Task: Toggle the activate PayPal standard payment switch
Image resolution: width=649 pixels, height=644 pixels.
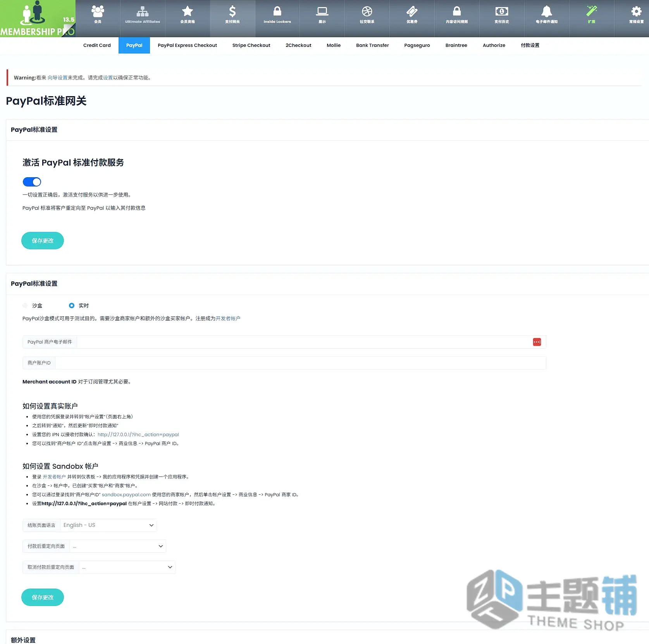Action: [x=32, y=182]
